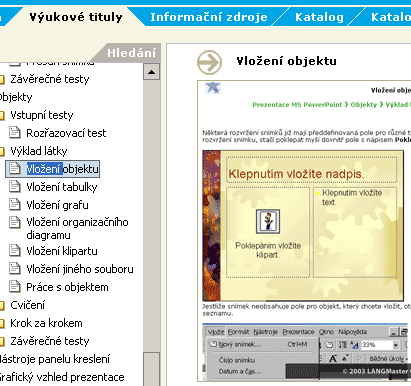
Task: Open the Práce s objektem lesson
Action: [x=67, y=287]
